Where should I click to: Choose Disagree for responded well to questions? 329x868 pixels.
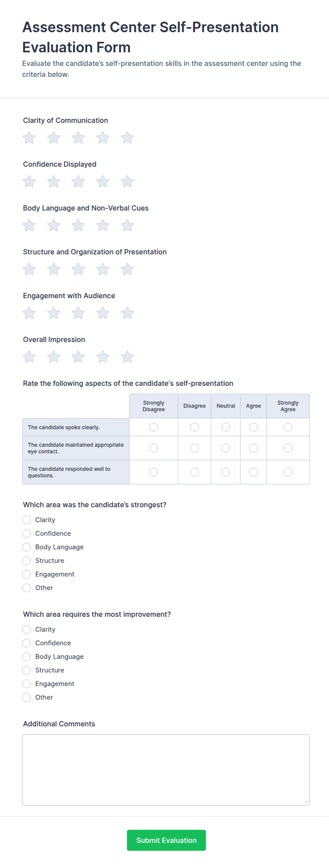pos(195,472)
